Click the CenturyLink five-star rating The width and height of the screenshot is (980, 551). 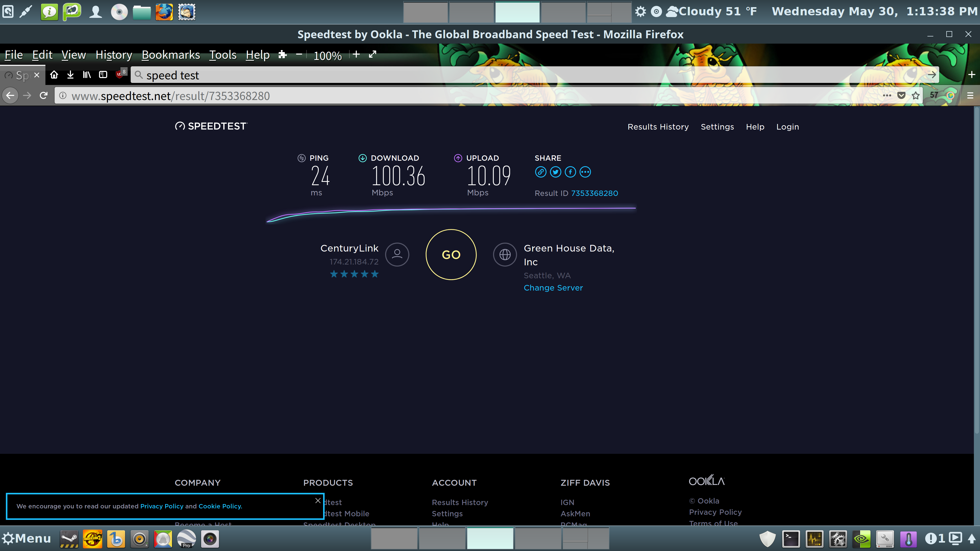click(x=354, y=274)
